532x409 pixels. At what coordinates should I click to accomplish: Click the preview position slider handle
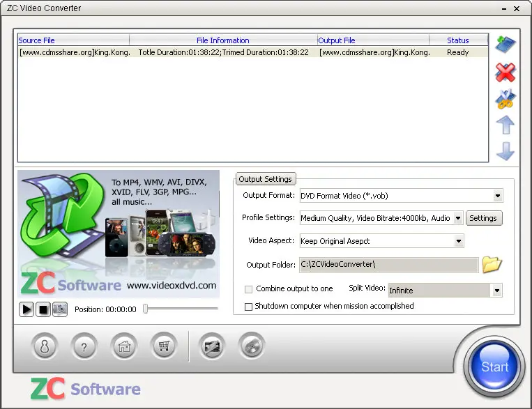click(146, 309)
